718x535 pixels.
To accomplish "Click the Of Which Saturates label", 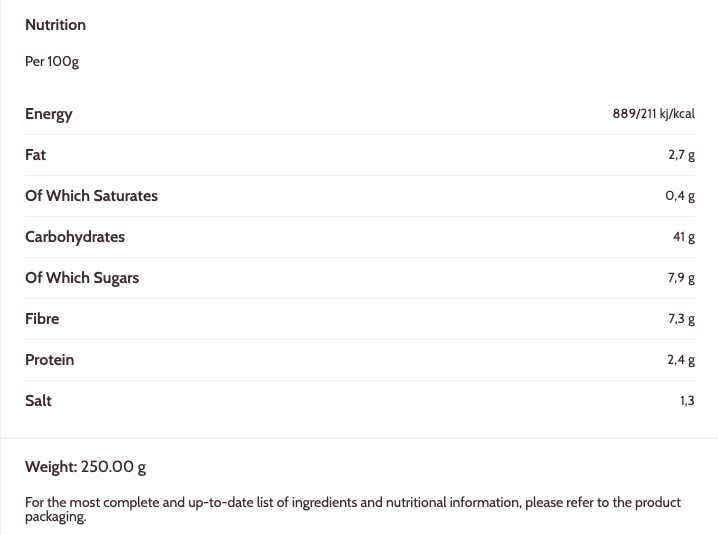I will click(x=91, y=196).
